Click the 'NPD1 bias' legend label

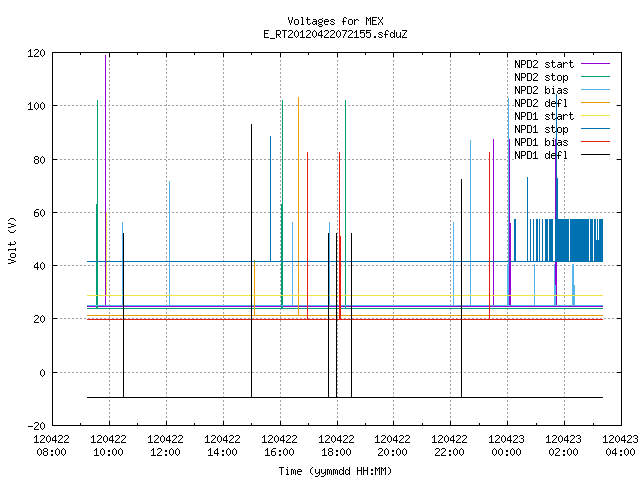tap(541, 142)
